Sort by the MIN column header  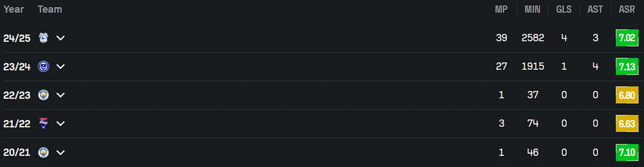point(532,9)
